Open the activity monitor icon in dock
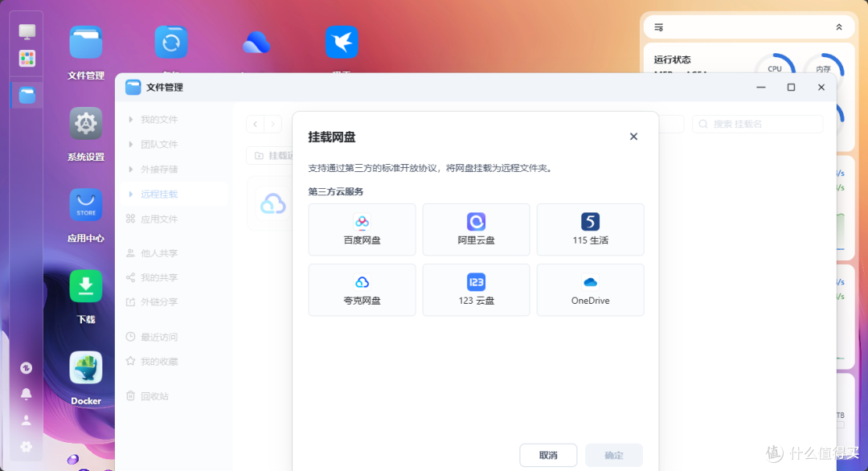Screen dimensions: 868x471 pyautogui.click(x=26, y=367)
